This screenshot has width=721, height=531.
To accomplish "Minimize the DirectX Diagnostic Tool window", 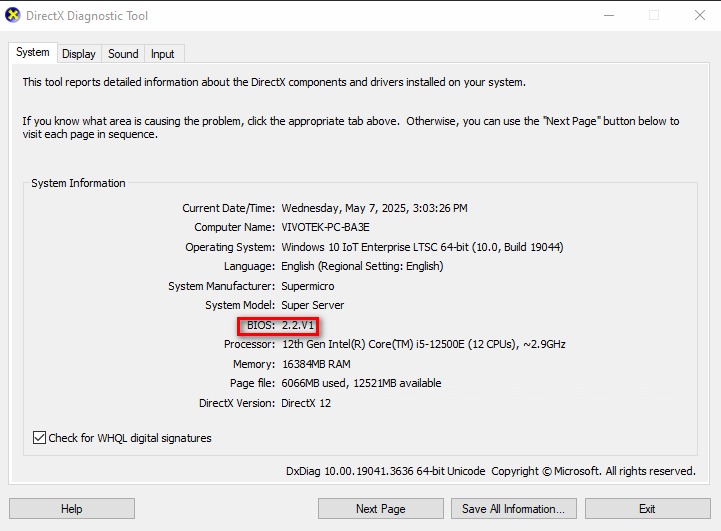I will [x=609, y=15].
